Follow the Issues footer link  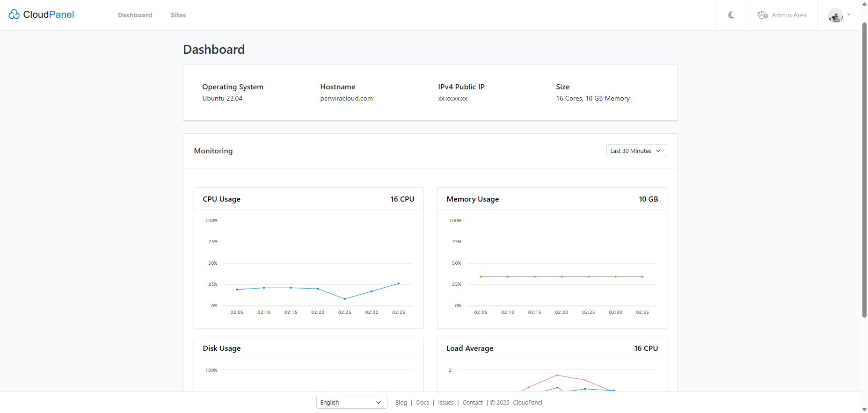tap(445, 402)
